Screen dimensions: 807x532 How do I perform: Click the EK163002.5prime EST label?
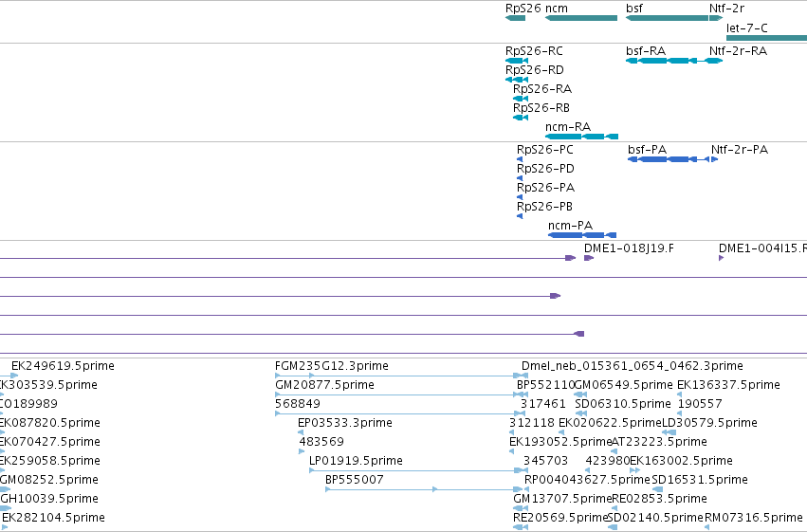(682, 461)
